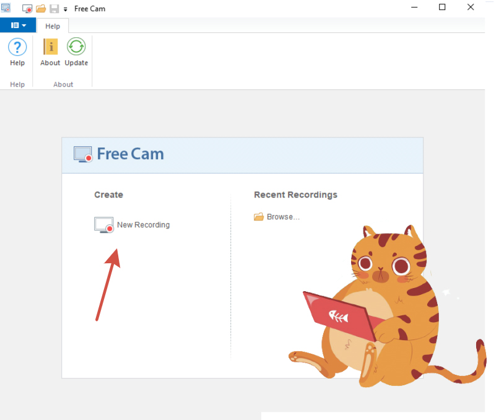Click the green Update arrows icon

click(76, 47)
